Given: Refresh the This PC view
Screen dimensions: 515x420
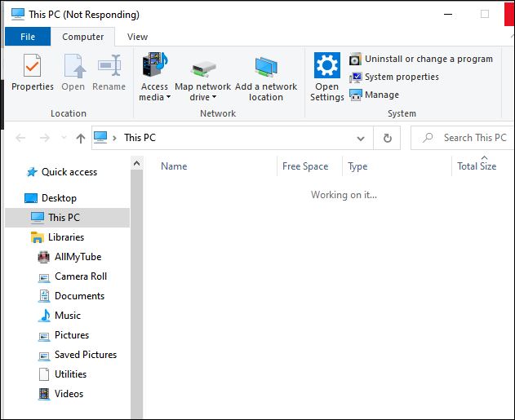Looking at the screenshot, I should 387,138.
